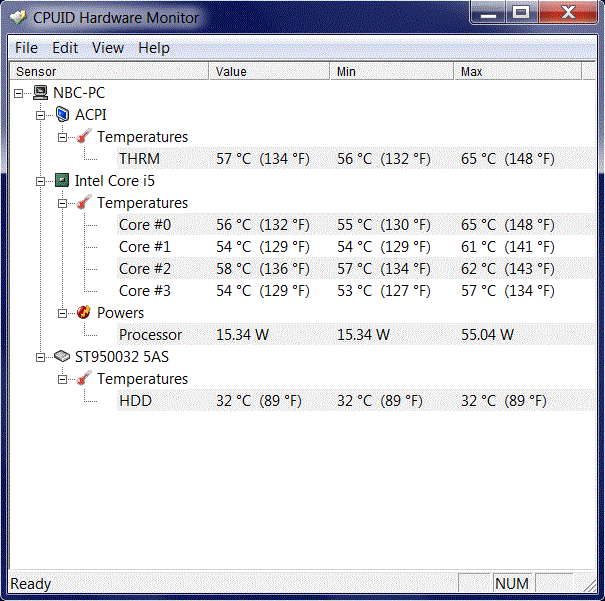Collapse the ACPI node
The width and height of the screenshot is (605, 601).
40,115
